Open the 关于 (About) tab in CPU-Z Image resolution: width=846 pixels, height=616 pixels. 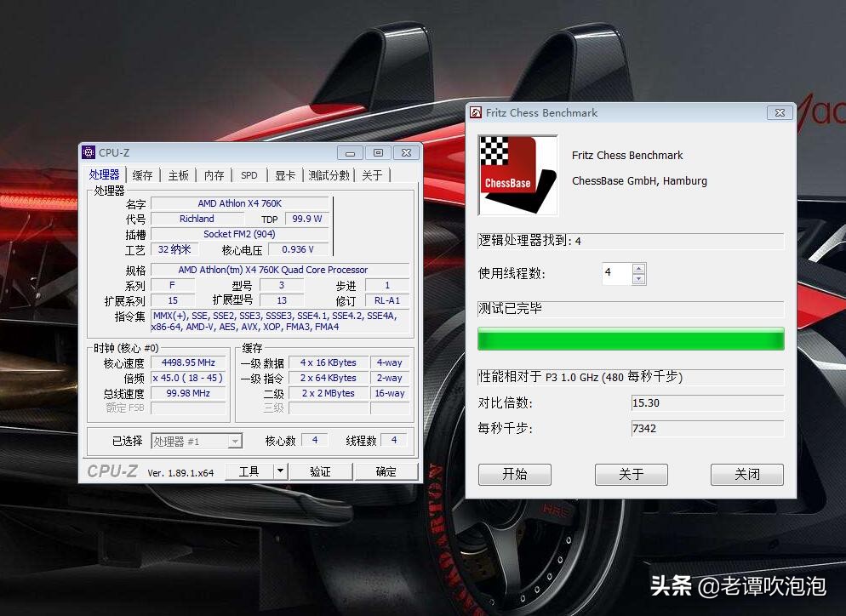pos(372,174)
